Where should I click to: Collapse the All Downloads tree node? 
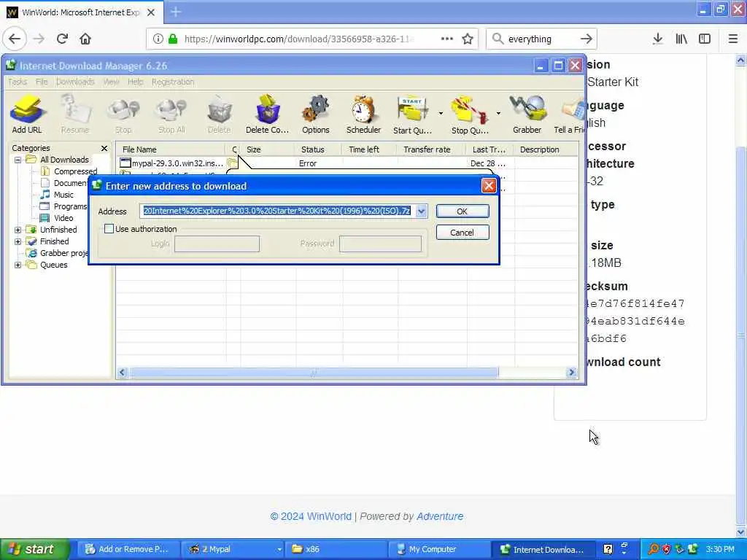pos(18,160)
